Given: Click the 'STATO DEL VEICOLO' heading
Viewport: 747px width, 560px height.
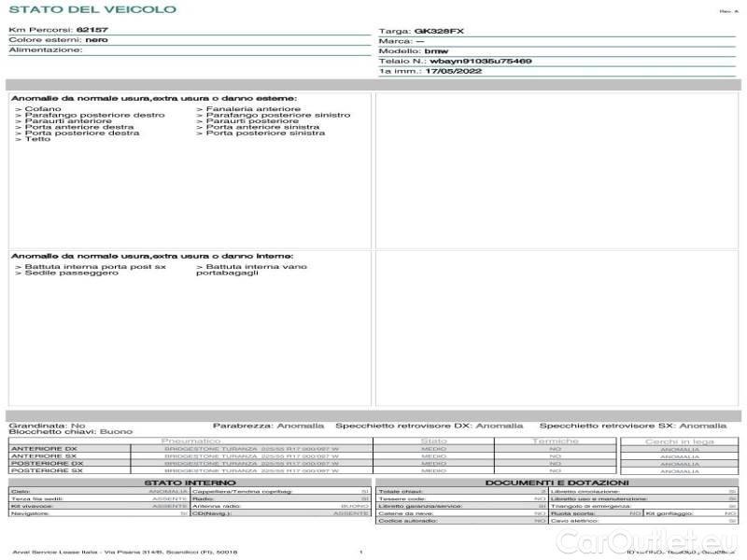Looking at the screenshot, I should coord(92,9).
